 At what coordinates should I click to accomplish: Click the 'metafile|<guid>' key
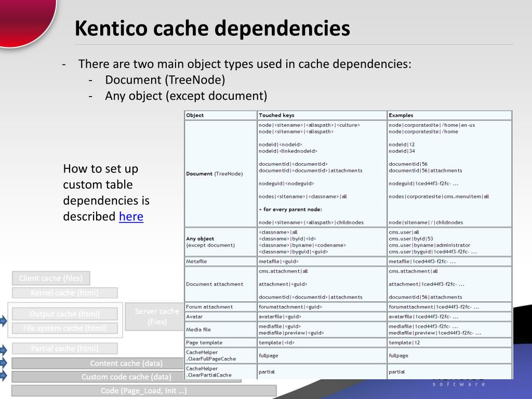click(278, 262)
